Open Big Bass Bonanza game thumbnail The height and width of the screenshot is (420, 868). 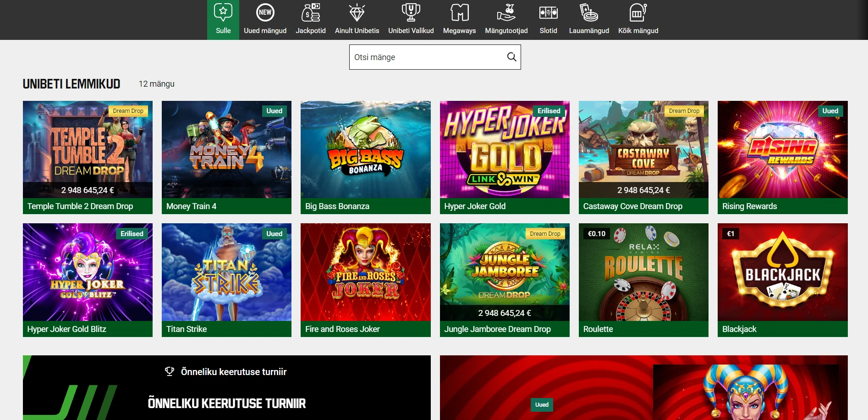pos(366,149)
